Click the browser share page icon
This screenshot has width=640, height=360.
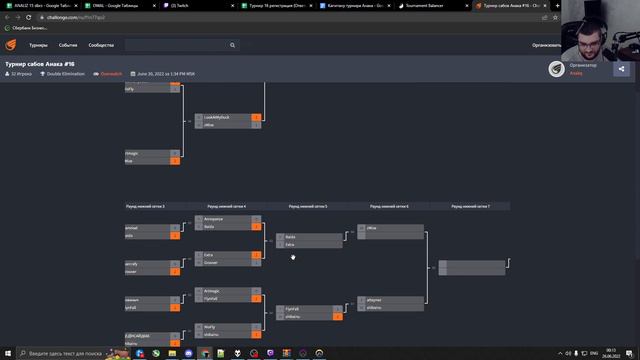pos(544,18)
